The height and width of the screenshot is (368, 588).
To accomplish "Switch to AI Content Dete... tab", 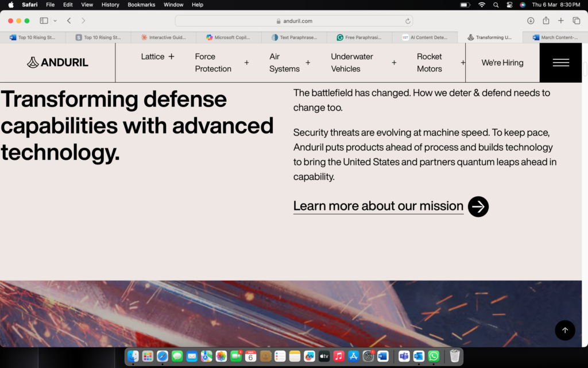I will point(425,37).
